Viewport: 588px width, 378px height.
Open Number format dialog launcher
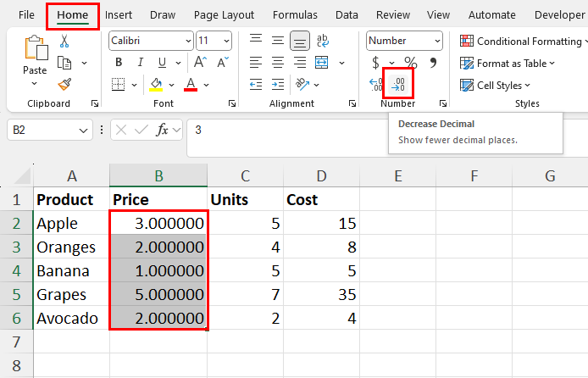pos(443,103)
